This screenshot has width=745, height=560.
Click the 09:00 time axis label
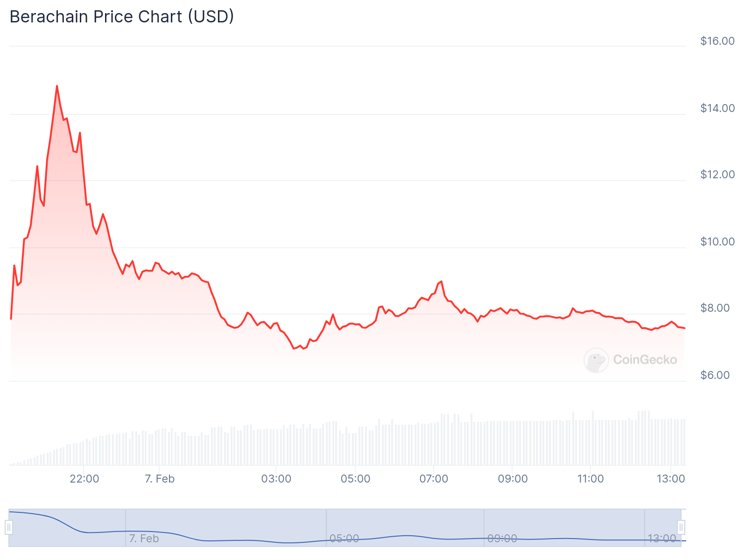513,479
